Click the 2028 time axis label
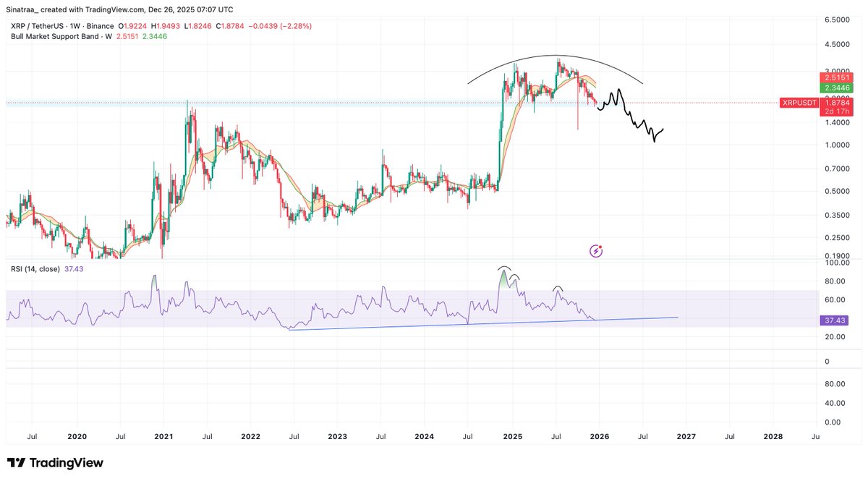This screenshot has height=481, width=868. coord(773,437)
